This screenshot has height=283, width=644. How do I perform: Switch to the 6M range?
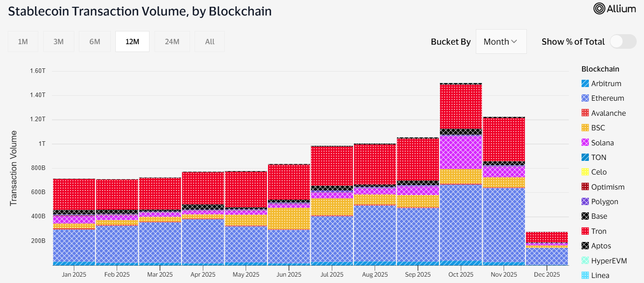coord(94,41)
